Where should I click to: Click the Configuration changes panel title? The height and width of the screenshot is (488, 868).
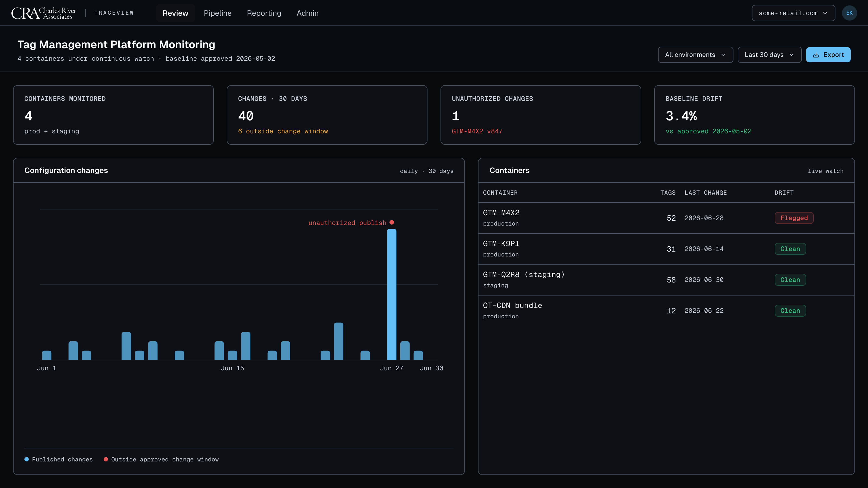[66, 171]
